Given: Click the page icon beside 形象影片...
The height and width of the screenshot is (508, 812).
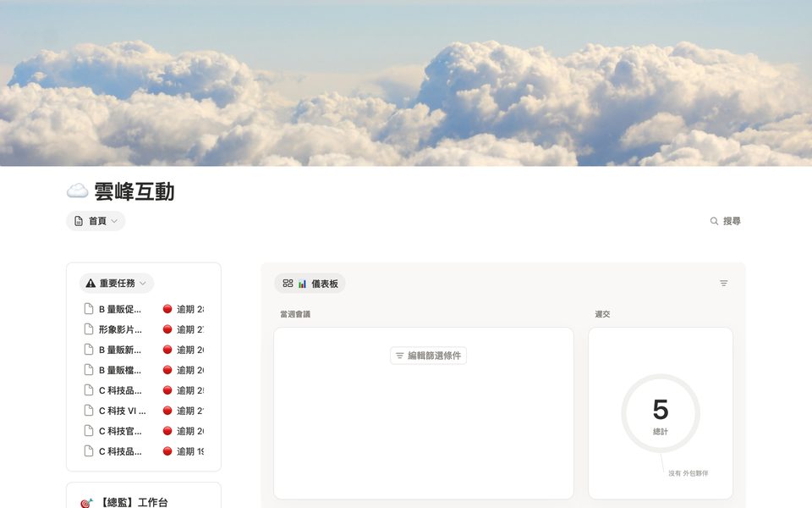Looking at the screenshot, I should point(89,329).
